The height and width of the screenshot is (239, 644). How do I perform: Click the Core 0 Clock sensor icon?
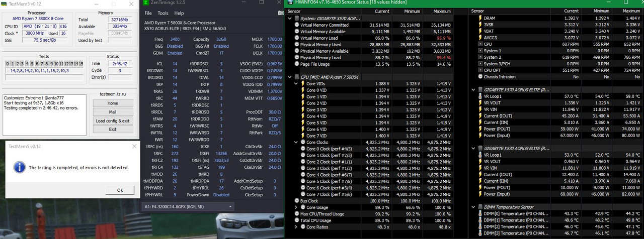tap(302, 149)
